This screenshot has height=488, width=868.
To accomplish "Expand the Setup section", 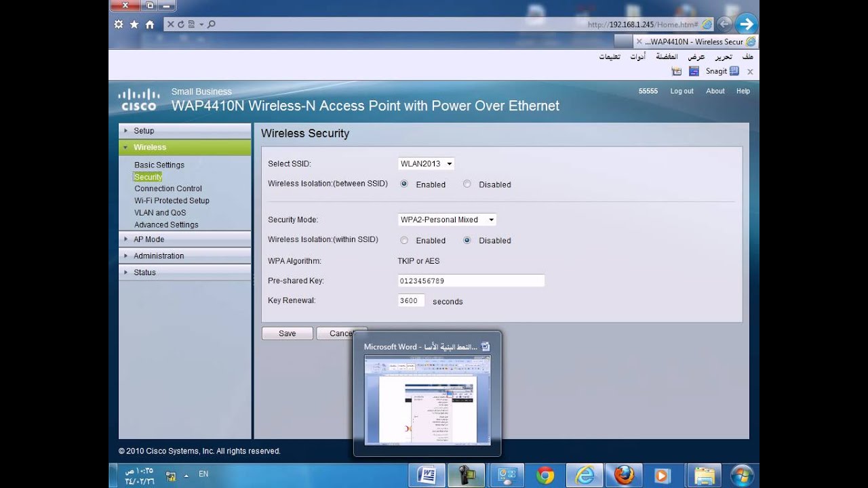I will pyautogui.click(x=184, y=131).
